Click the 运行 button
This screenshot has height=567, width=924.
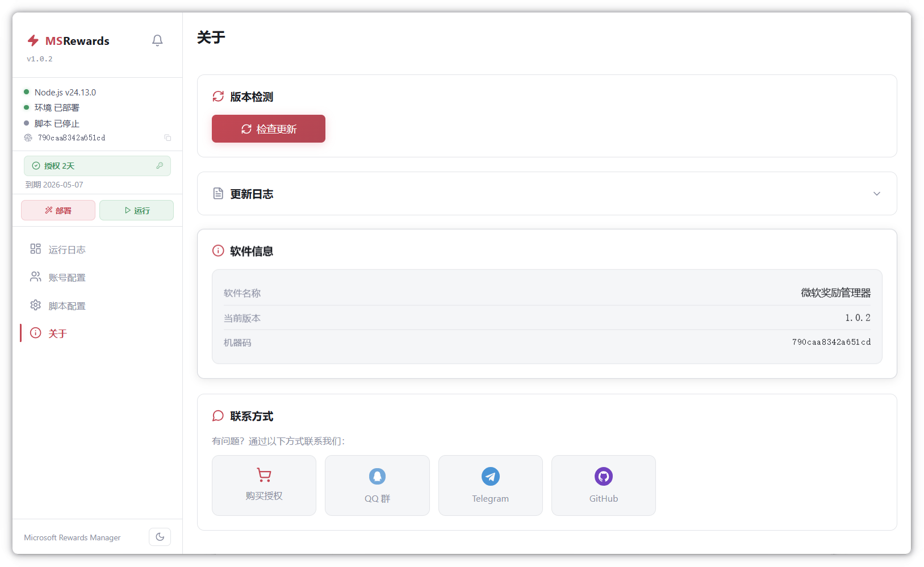tap(136, 210)
